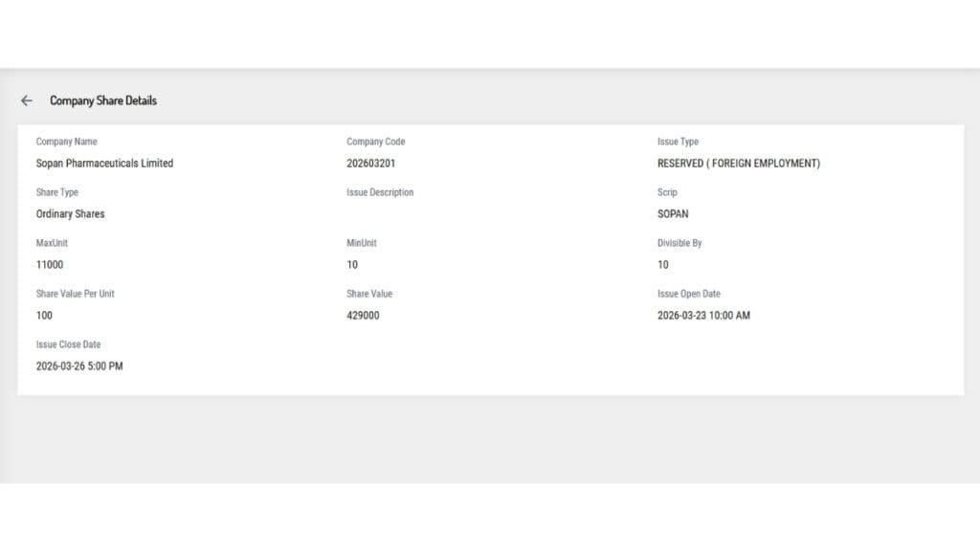Viewport: 980px width, 551px height.
Task: Click the MaxUnit value 11000
Action: [50, 265]
